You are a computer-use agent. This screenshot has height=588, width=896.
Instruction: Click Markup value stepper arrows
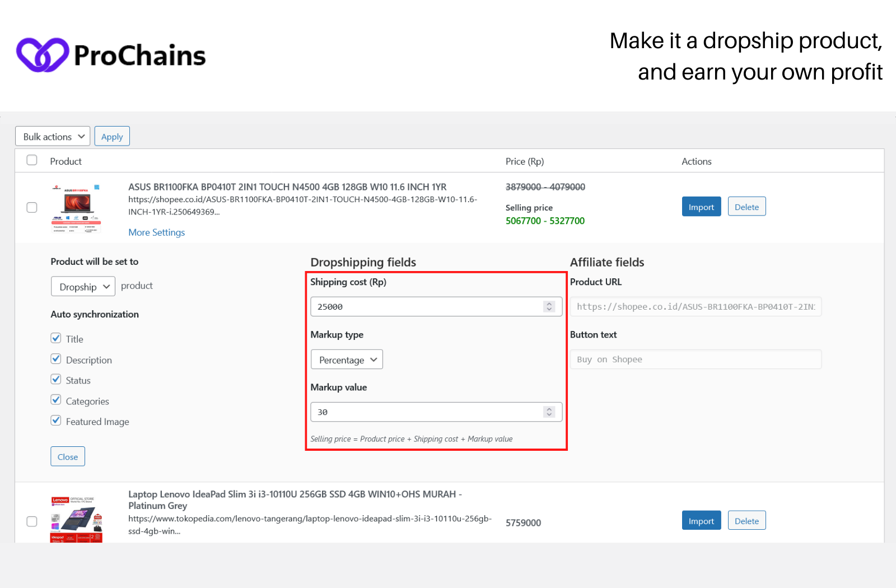pyautogui.click(x=549, y=412)
